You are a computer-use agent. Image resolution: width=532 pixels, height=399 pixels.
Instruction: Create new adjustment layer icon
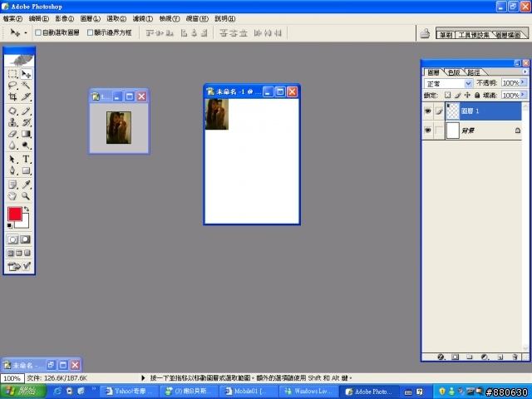tap(485, 357)
